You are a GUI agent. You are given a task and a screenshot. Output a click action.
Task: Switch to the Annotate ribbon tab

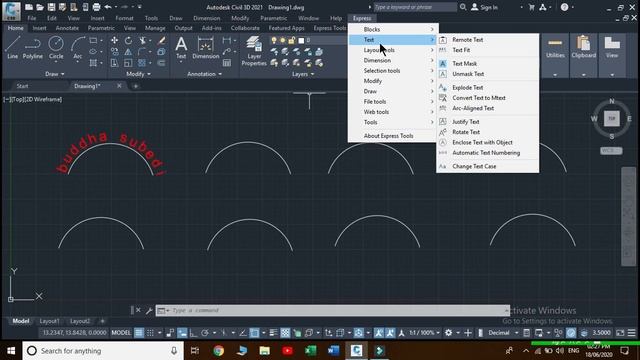click(x=67, y=28)
